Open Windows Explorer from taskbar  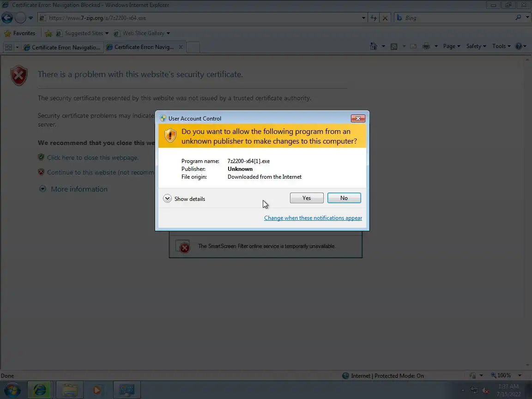pyautogui.click(x=70, y=390)
